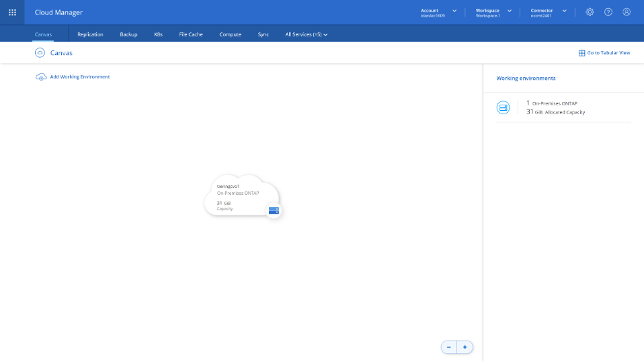The image size is (644, 362).
Task: Click the Add Working Environment link
Action: (x=80, y=76)
